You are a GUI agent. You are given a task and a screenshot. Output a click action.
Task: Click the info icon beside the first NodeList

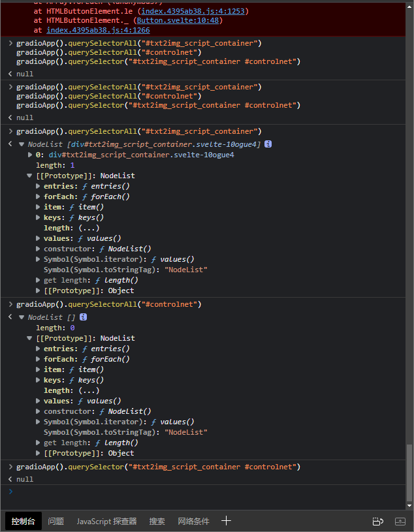[x=268, y=144]
